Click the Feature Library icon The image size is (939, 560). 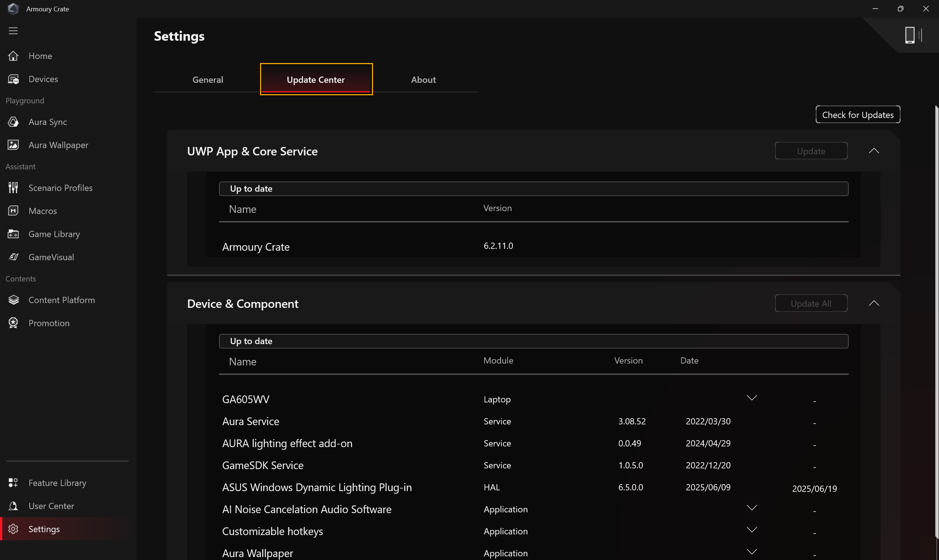(x=13, y=483)
